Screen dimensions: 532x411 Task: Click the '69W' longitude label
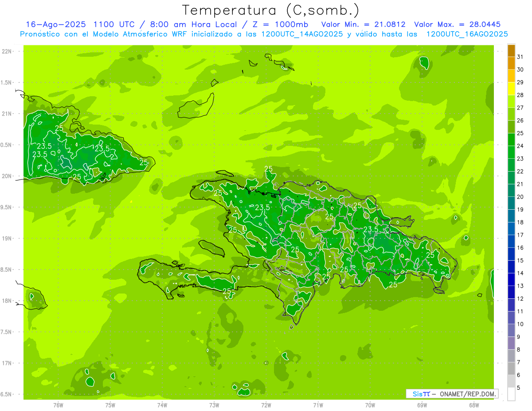[x=422, y=405]
